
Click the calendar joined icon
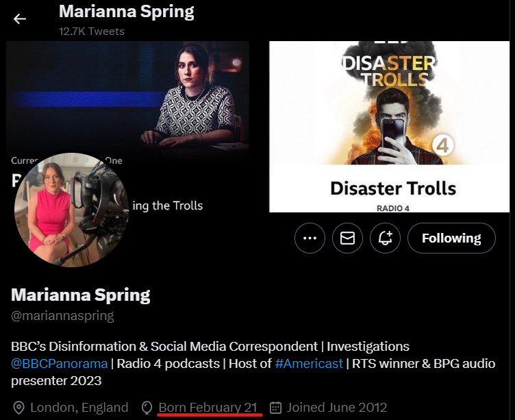pos(275,408)
